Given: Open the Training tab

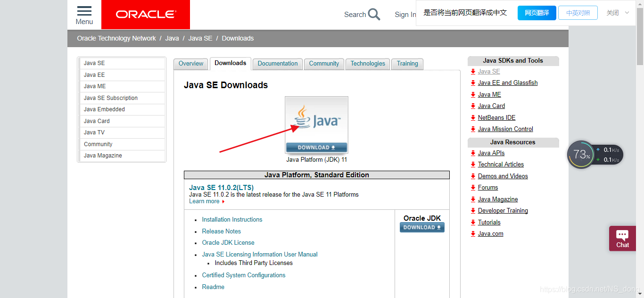Looking at the screenshot, I should pyautogui.click(x=407, y=64).
